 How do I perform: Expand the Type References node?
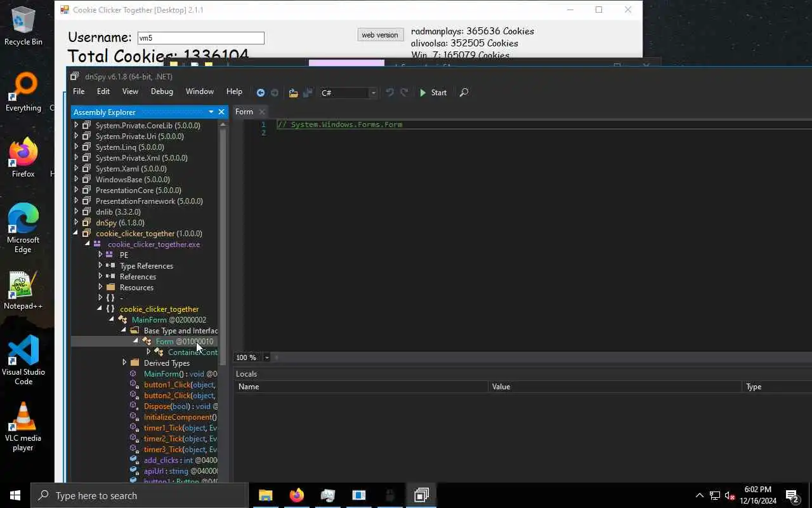[100, 266]
